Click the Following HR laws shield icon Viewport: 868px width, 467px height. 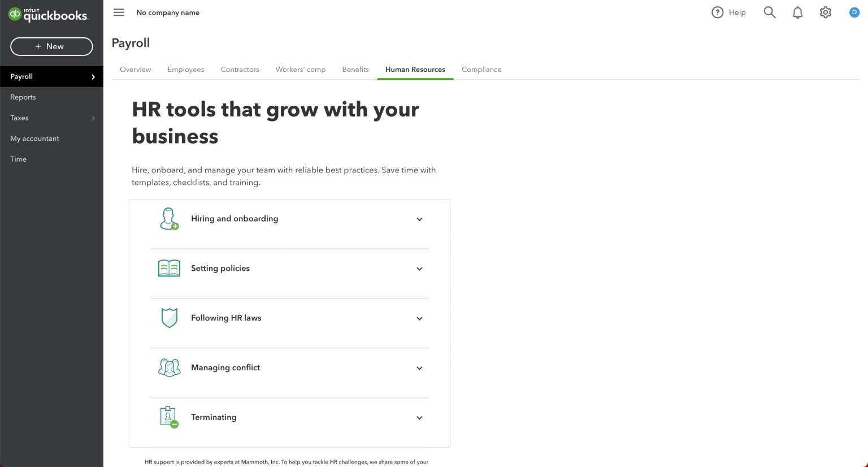[169, 318]
